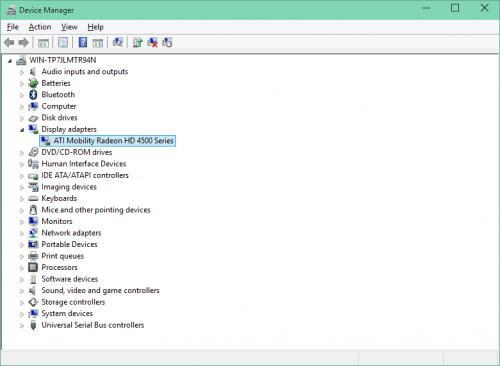Select the Monitors label
The image size is (500, 366).
click(x=57, y=221)
